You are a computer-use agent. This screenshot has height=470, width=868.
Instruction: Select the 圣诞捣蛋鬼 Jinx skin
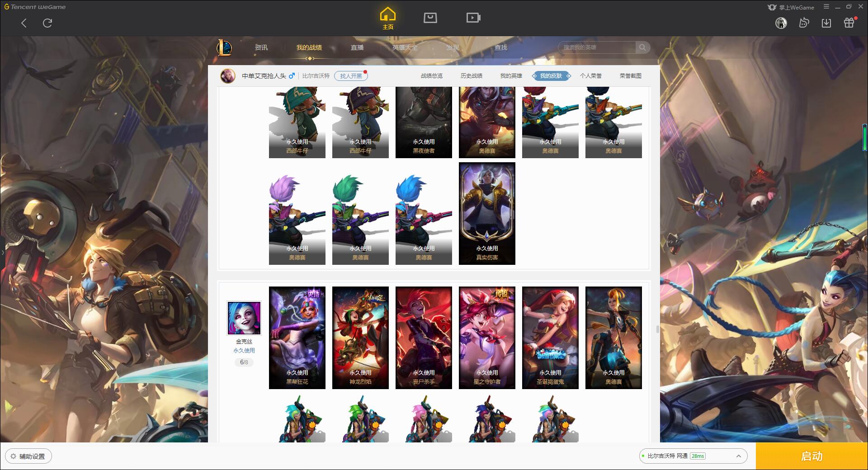pyautogui.click(x=550, y=338)
